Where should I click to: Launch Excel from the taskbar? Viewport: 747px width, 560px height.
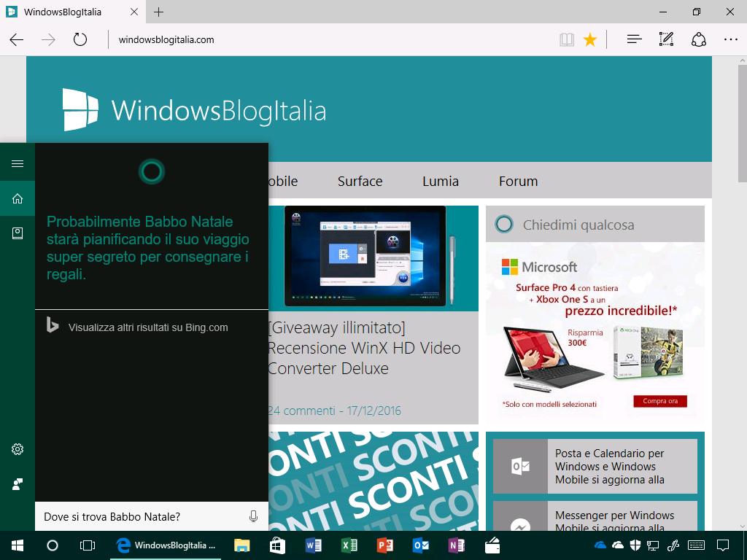349,545
